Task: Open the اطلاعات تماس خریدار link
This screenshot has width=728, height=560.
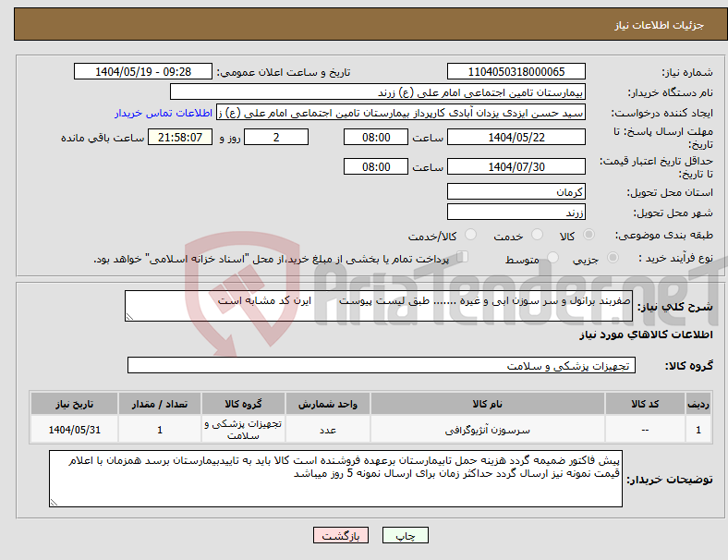Action: (x=164, y=114)
